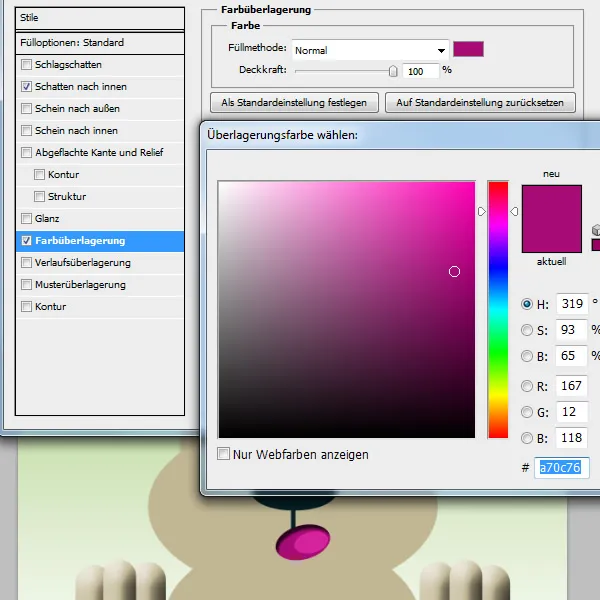Open the Schlagschatten style settings row
The height and width of the screenshot is (600, 600).
click(100, 65)
